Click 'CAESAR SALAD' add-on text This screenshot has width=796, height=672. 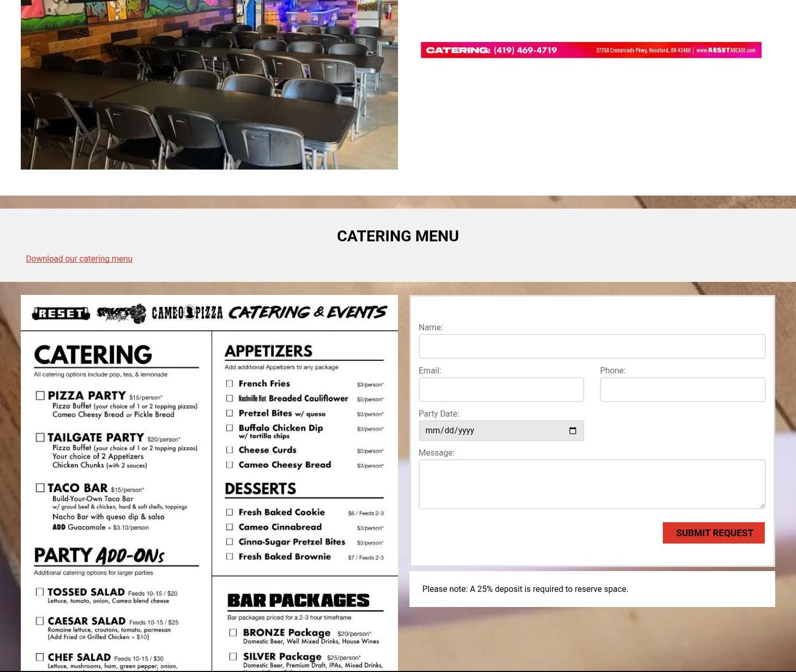pos(87,622)
